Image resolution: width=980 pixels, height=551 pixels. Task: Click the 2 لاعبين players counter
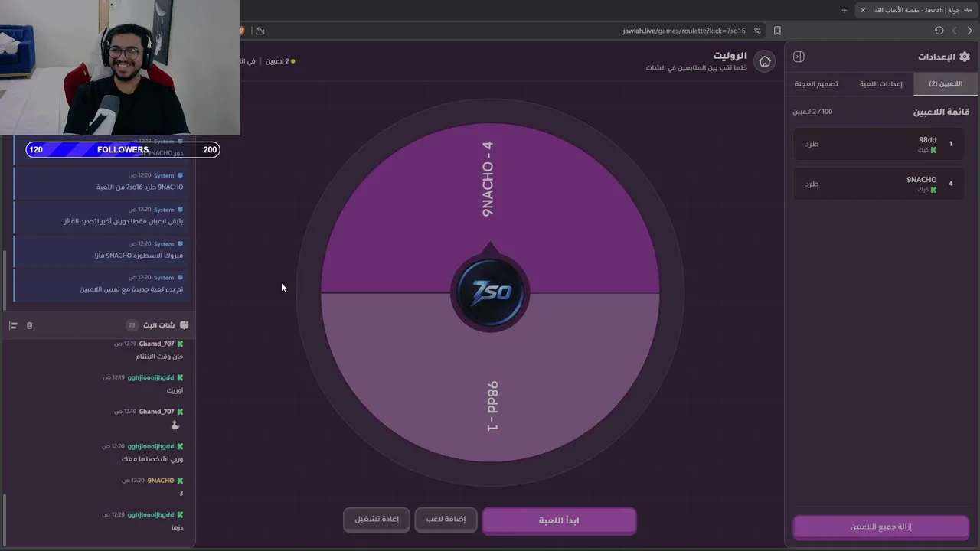(279, 61)
